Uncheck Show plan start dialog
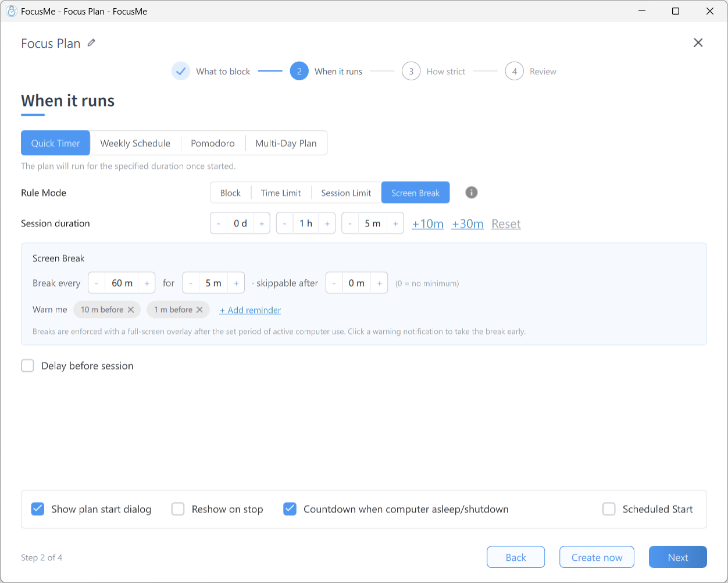This screenshot has width=728, height=583. [x=37, y=509]
